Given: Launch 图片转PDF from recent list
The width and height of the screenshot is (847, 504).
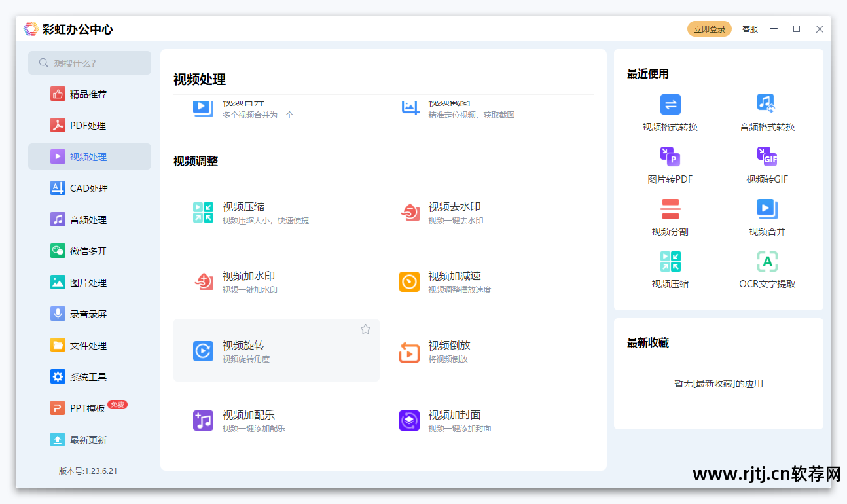Looking at the screenshot, I should coord(670,165).
